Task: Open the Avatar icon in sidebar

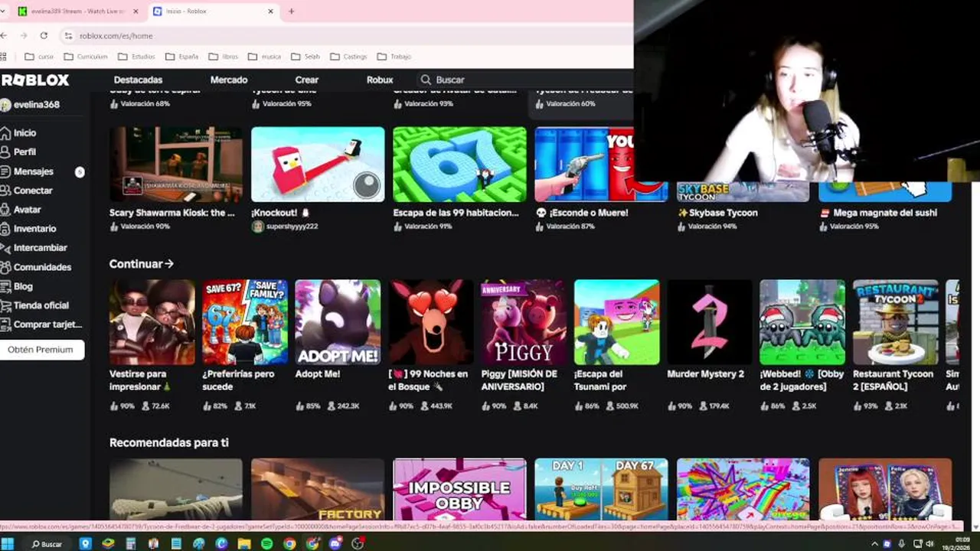Action: tap(5, 210)
